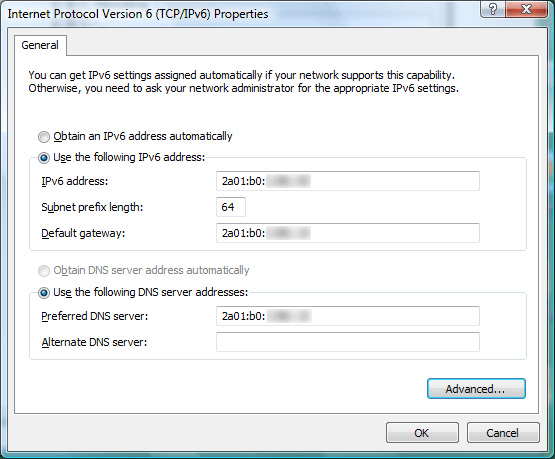The width and height of the screenshot is (555, 459).
Task: Confirm with the OK button
Action: pyautogui.click(x=422, y=432)
